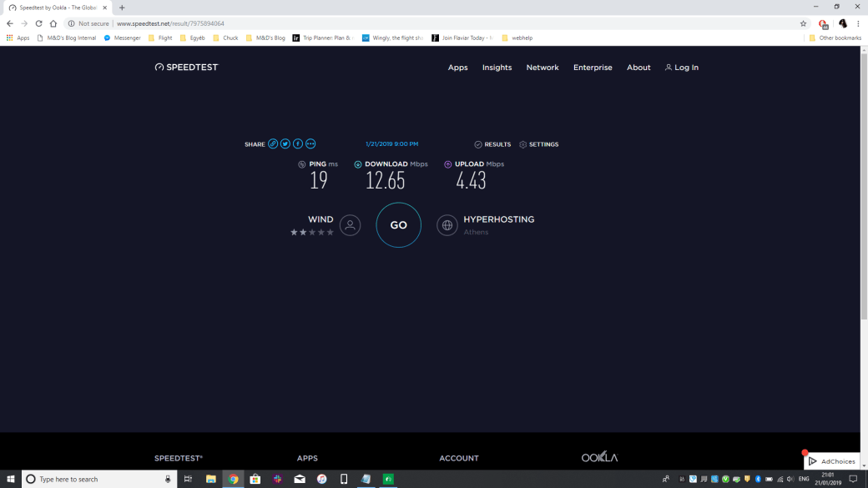Click Log In in the header
Viewport: 868px width, 488px height.
point(682,68)
